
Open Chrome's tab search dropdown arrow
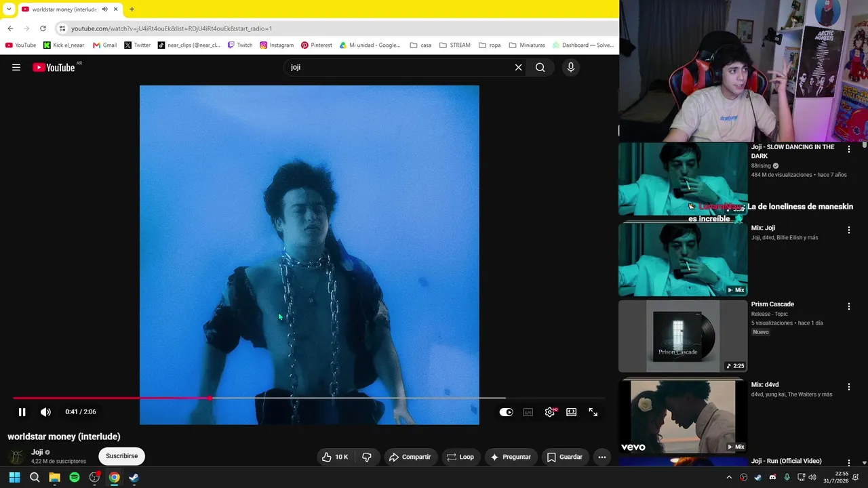(x=9, y=9)
